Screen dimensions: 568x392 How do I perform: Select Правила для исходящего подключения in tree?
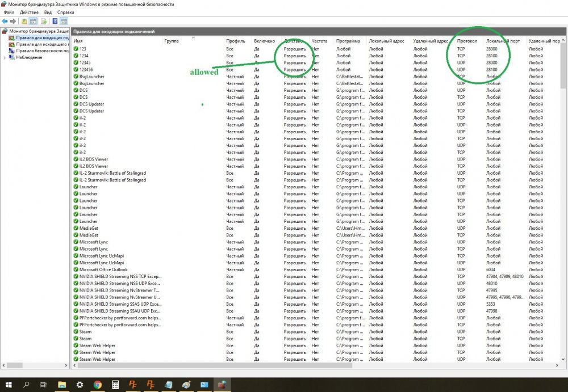tap(42, 44)
